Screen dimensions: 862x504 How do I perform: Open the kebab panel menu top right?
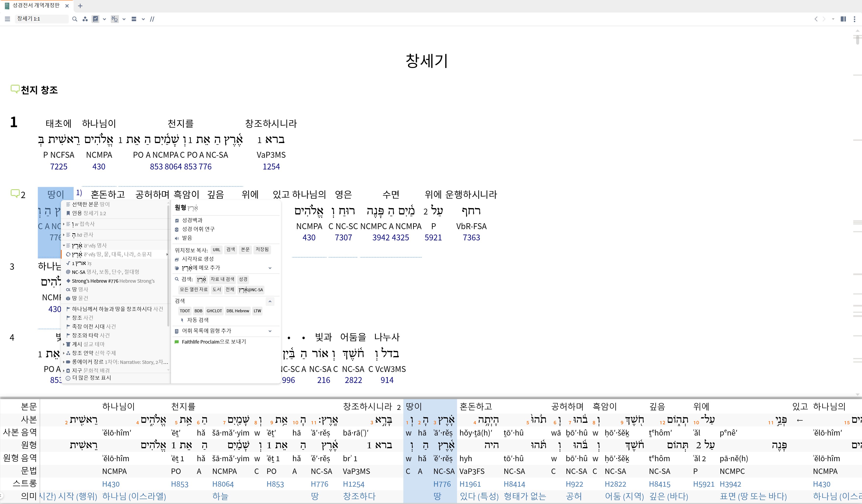tap(854, 19)
